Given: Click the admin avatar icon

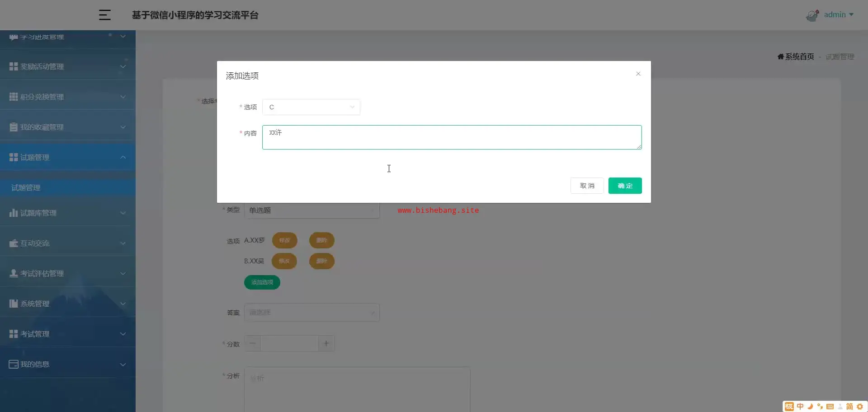Looking at the screenshot, I should [x=812, y=15].
